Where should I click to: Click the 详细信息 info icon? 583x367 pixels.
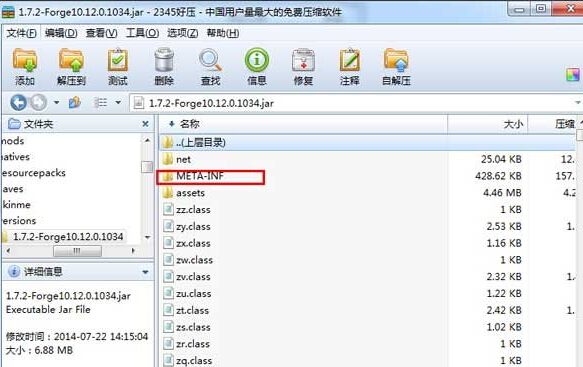(14, 272)
